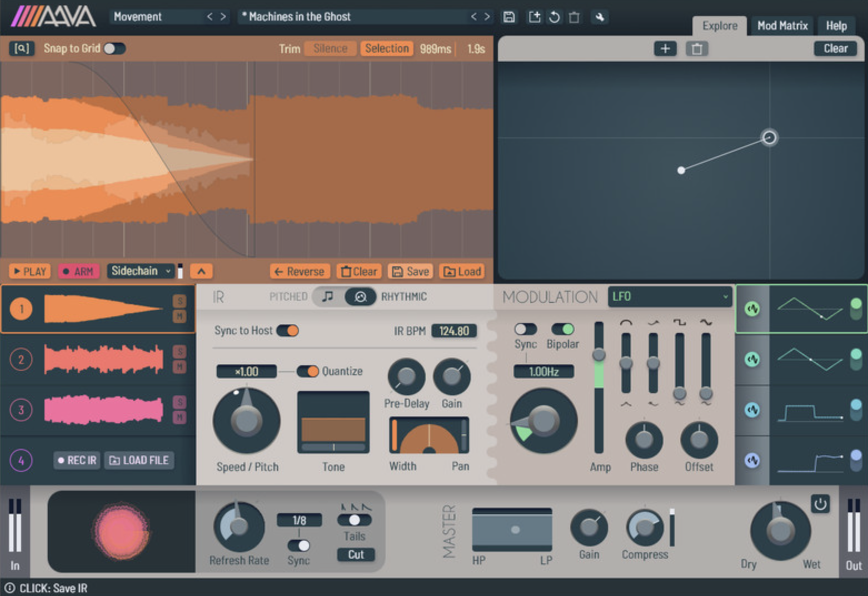Click the zoom magnifier icon by Snap to Grid

[x=22, y=48]
